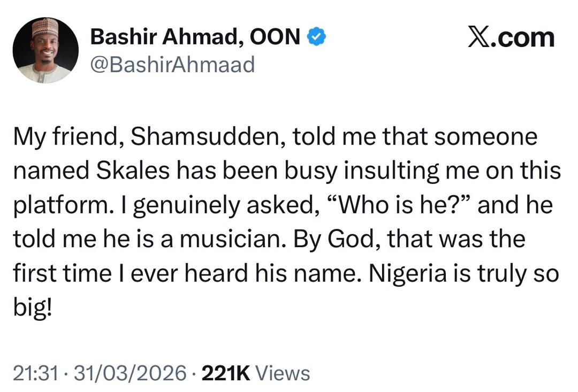Viewport: 578px width, 392px height.
Task: Open the @BashirAhmaad handle
Action: 173,65
